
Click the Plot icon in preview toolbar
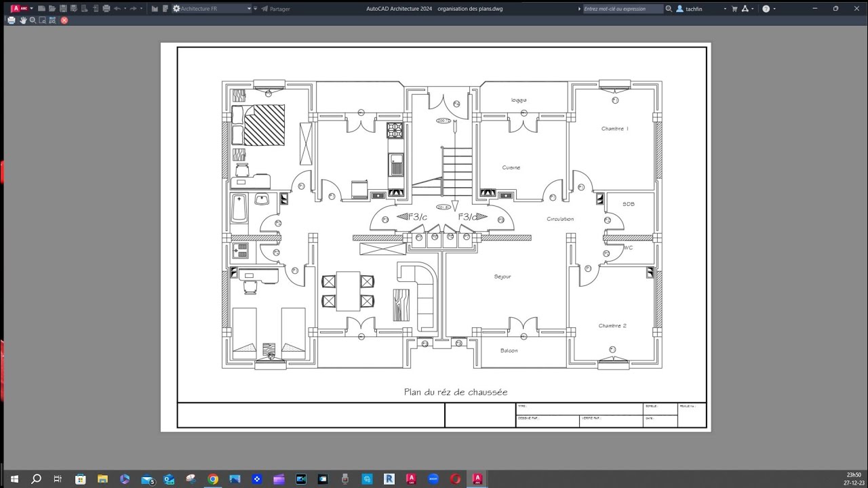point(11,20)
